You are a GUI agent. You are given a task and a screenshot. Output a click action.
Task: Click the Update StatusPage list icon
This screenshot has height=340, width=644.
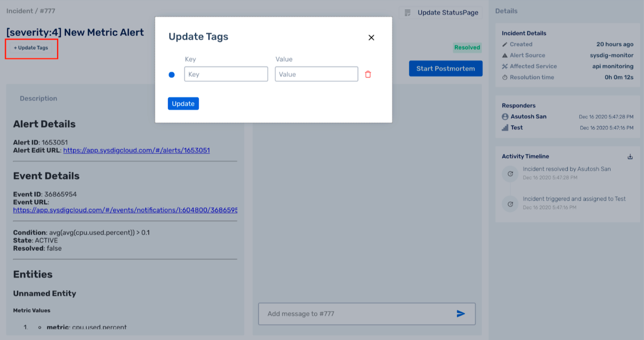point(407,13)
